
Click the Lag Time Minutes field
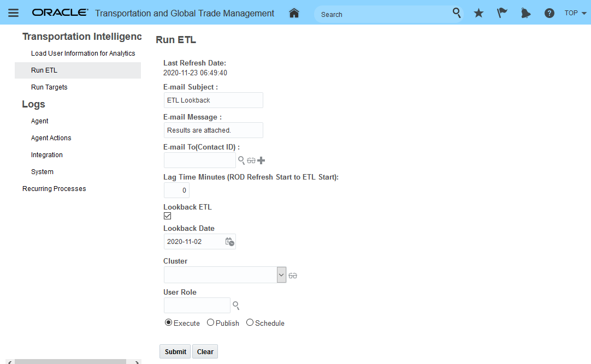click(176, 190)
